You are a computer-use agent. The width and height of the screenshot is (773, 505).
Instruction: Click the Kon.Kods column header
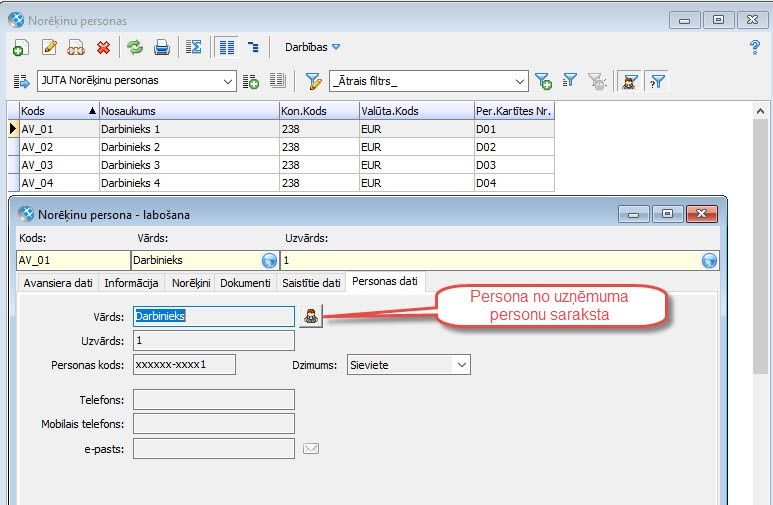click(x=319, y=111)
